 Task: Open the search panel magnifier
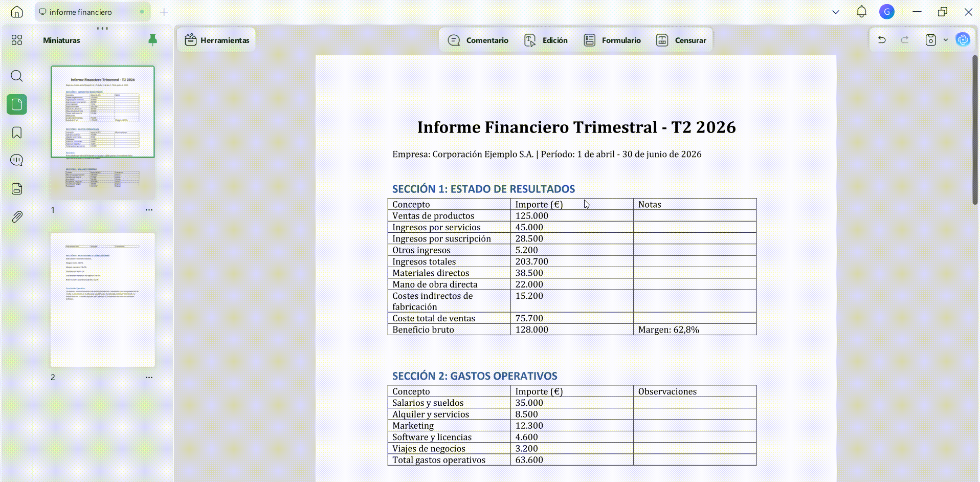point(17,76)
